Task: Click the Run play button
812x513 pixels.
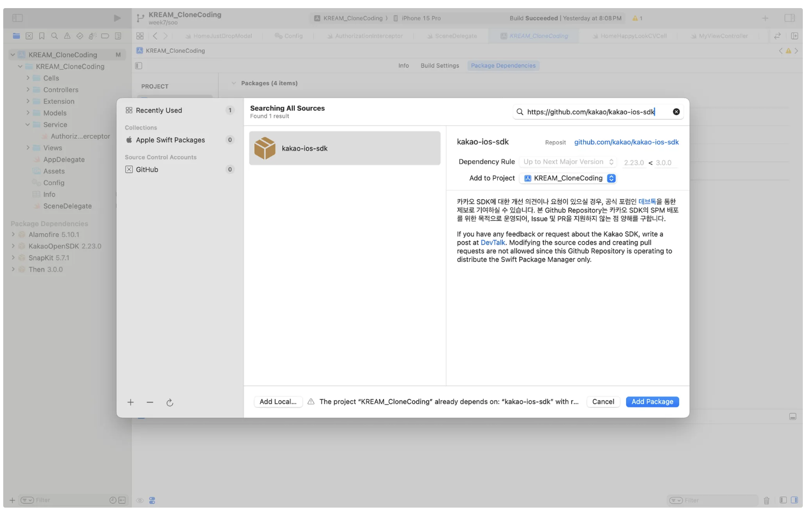Action: (117, 18)
